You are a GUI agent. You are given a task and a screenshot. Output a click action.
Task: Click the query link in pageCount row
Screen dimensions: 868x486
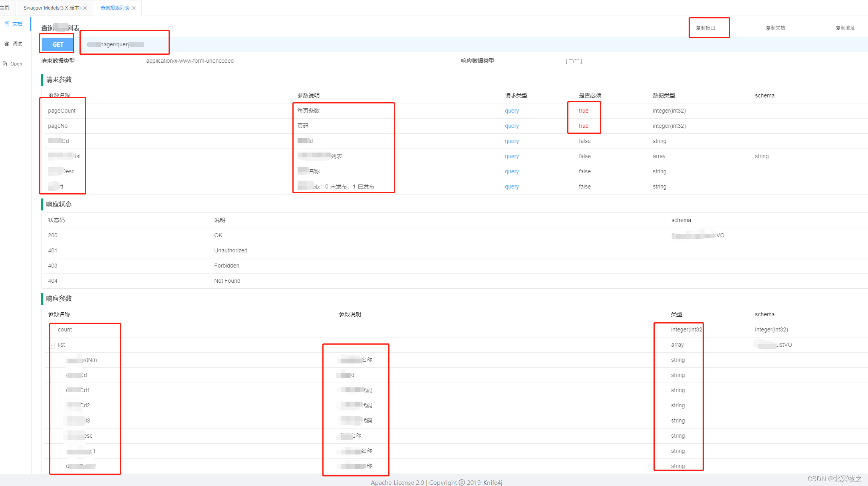[x=512, y=111]
